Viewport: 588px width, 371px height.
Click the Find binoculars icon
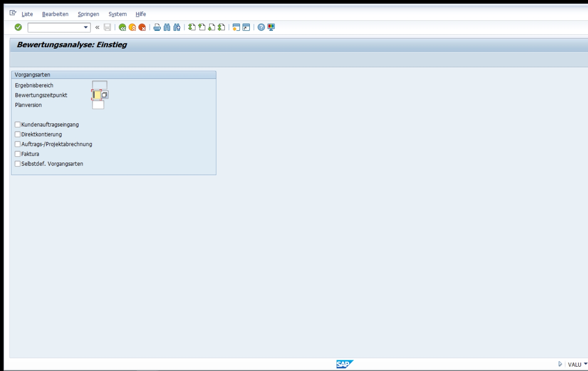click(x=167, y=27)
